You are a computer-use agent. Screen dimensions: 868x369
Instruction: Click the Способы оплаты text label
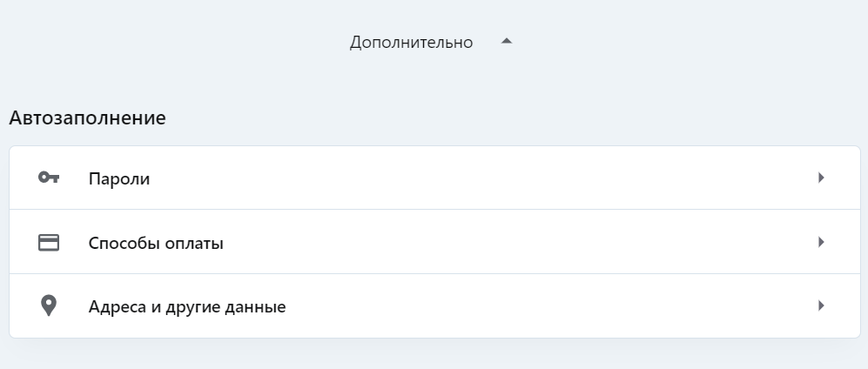coord(156,243)
